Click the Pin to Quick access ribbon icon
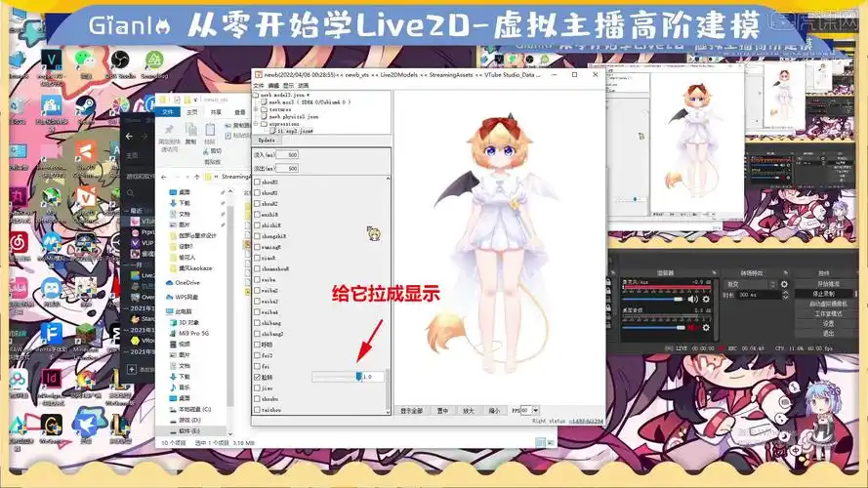868x488 pixels. (x=169, y=130)
